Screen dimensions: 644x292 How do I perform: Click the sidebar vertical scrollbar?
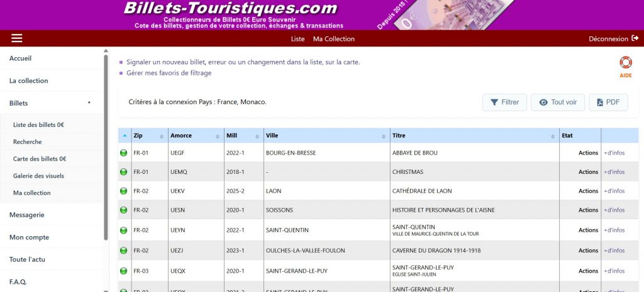point(106,144)
